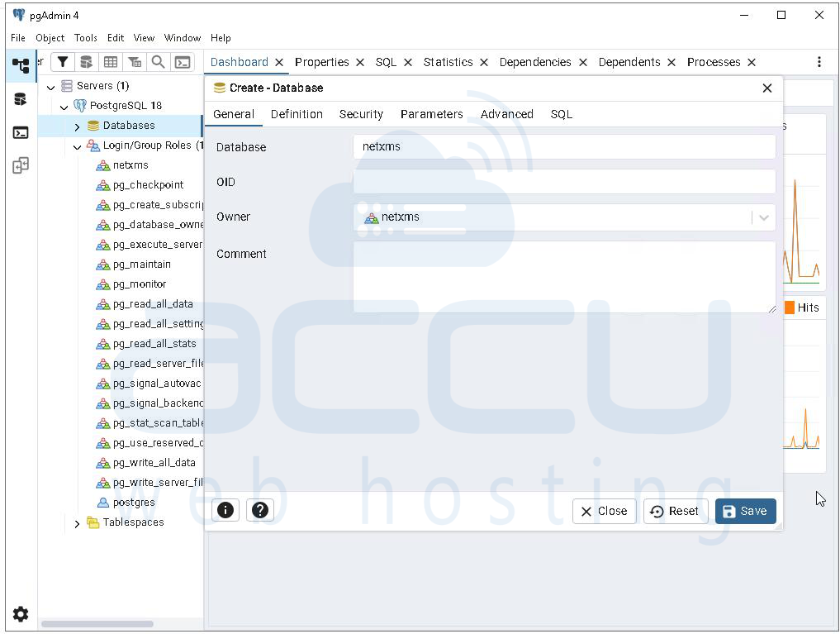
Task: Close the Dependencies tab
Action: coord(583,63)
